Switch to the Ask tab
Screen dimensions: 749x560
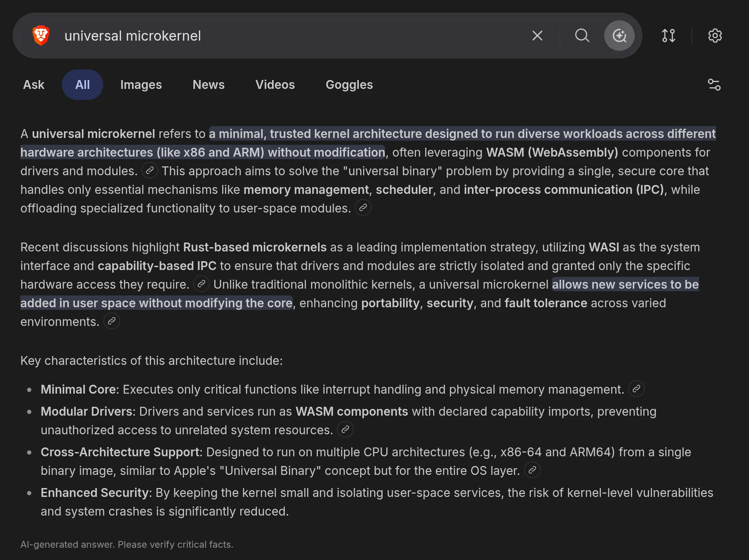pyautogui.click(x=33, y=85)
